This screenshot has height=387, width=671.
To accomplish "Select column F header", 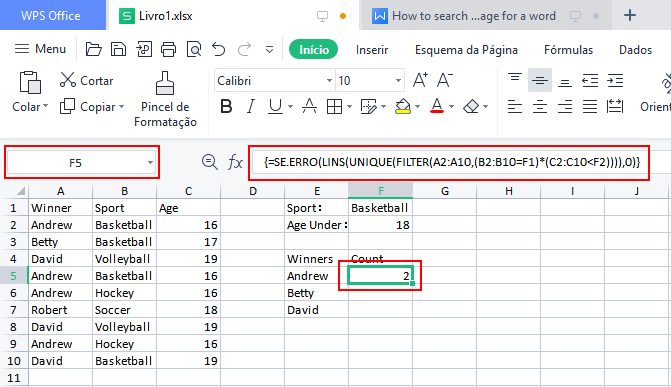I will [380, 191].
